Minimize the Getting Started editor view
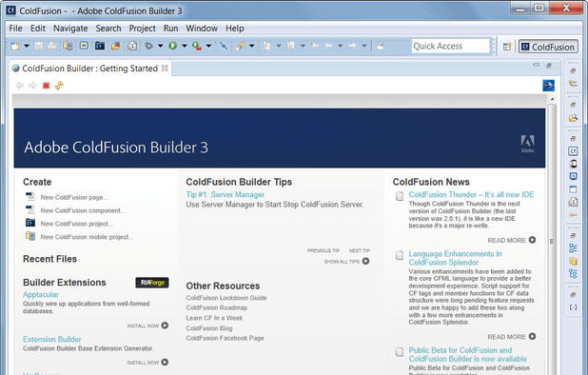Screen dimensions: 588x375 click(537, 66)
